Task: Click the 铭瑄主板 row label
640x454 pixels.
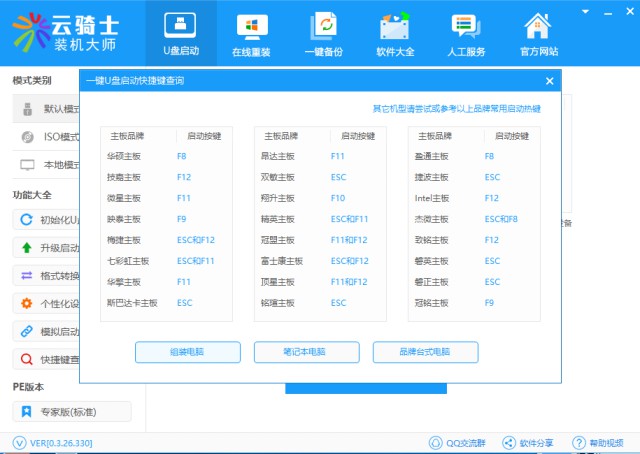Action: coord(278,303)
